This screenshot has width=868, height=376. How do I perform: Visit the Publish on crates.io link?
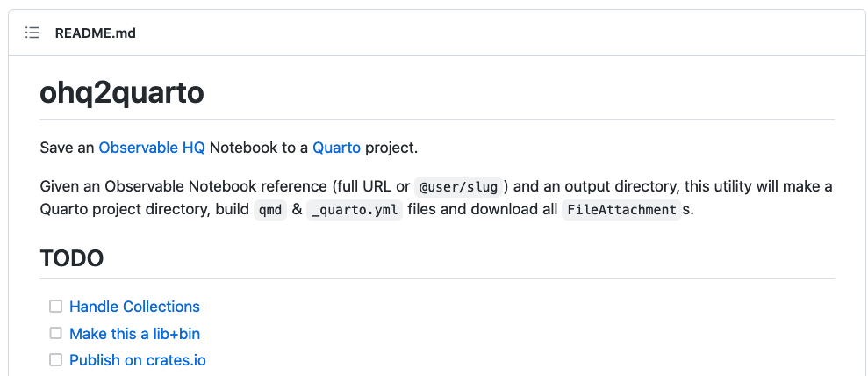(138, 360)
